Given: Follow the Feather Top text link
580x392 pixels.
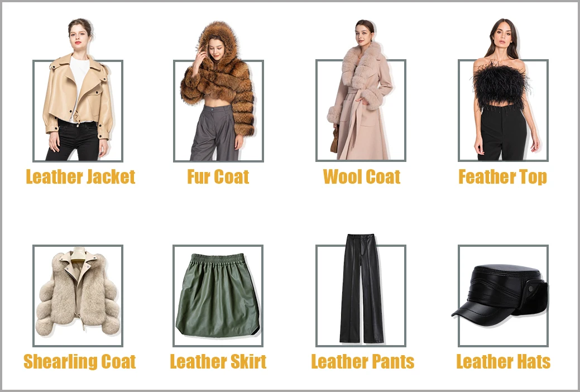Looking at the screenshot, I should [x=503, y=177].
